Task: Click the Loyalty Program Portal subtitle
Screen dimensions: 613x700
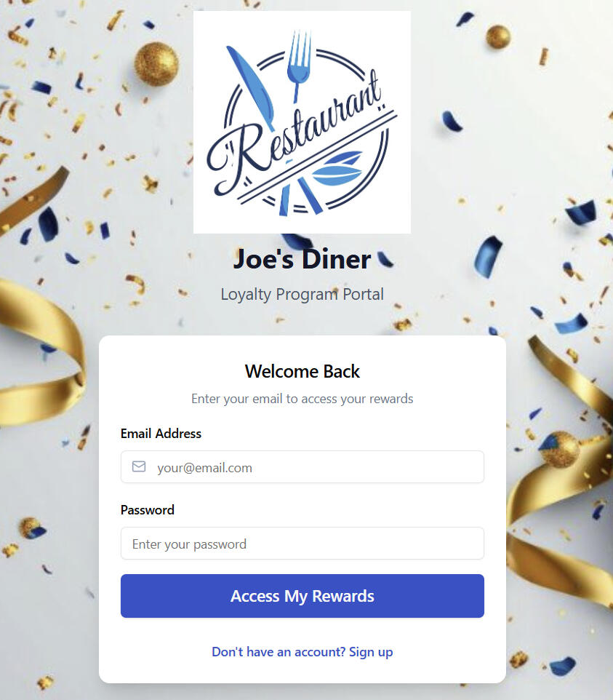Action: [x=302, y=294]
